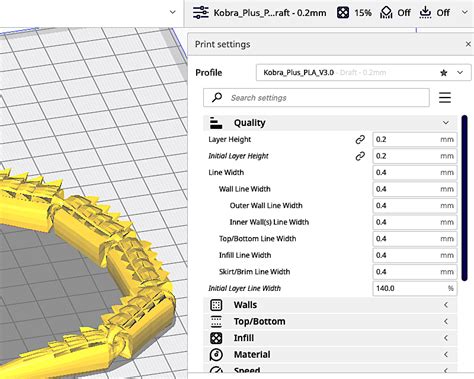Open the settings visibility hamburger menu
This screenshot has height=379, width=474.
tap(445, 98)
